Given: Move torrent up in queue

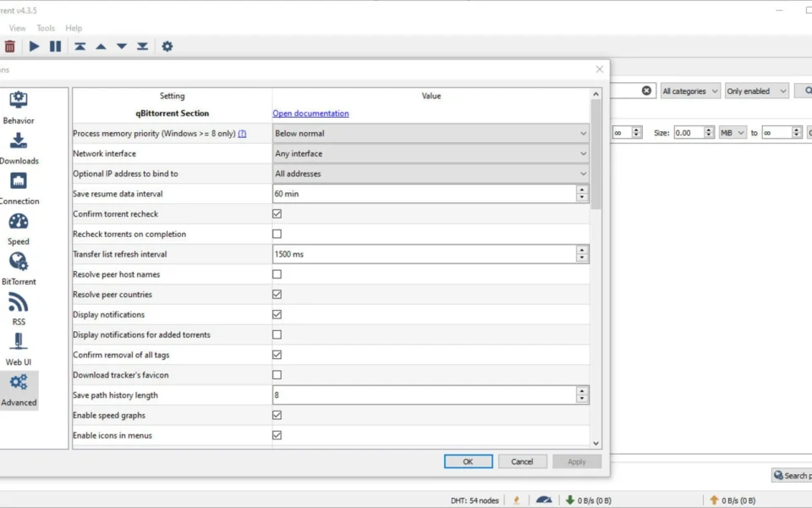Looking at the screenshot, I should 101,46.
